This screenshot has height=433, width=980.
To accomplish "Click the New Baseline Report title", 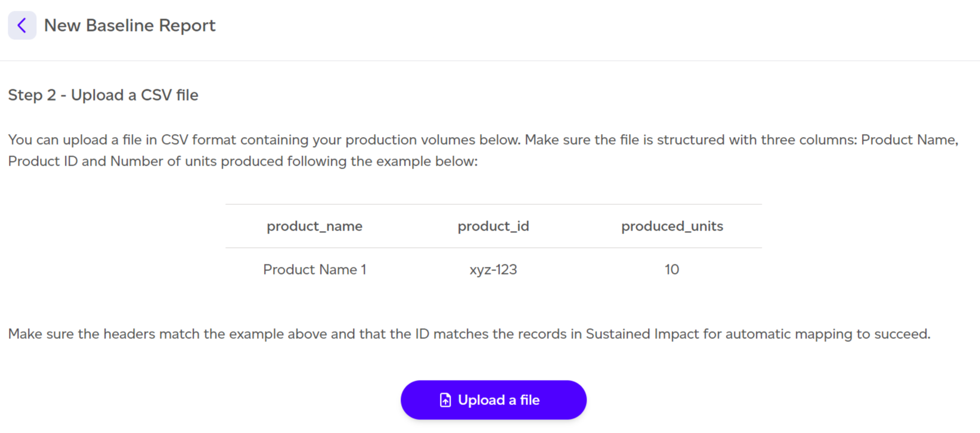I will [130, 26].
